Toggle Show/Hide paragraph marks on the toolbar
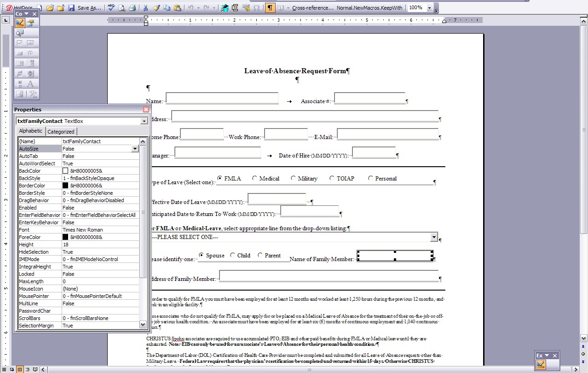588x373 pixels. click(x=270, y=7)
